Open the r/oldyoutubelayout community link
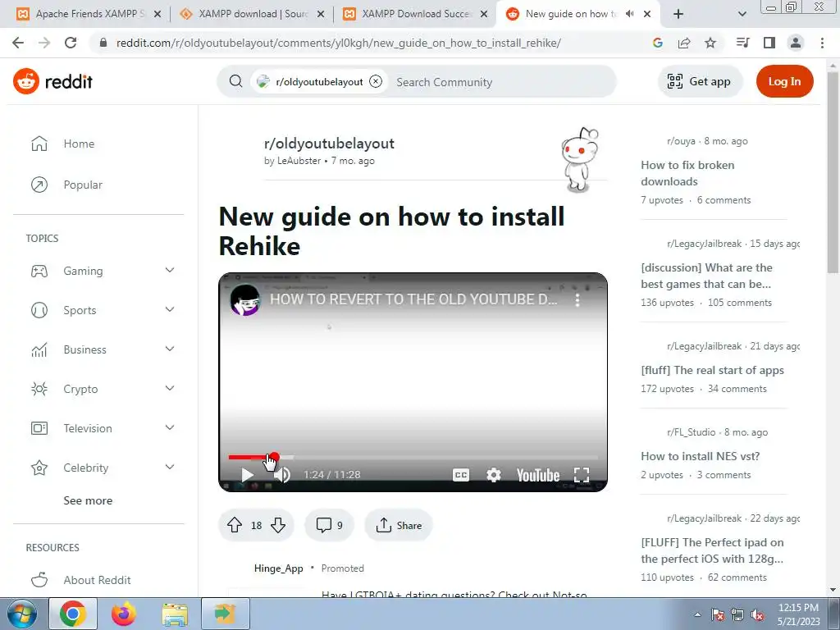 pyautogui.click(x=329, y=144)
